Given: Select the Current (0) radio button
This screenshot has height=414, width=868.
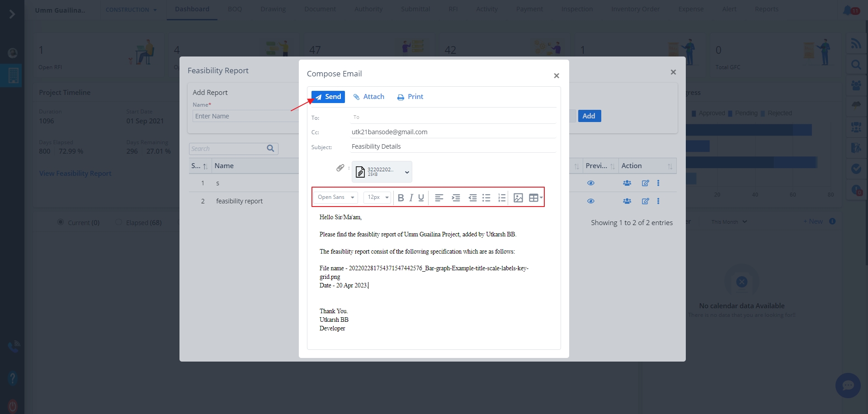Looking at the screenshot, I should click(x=61, y=222).
